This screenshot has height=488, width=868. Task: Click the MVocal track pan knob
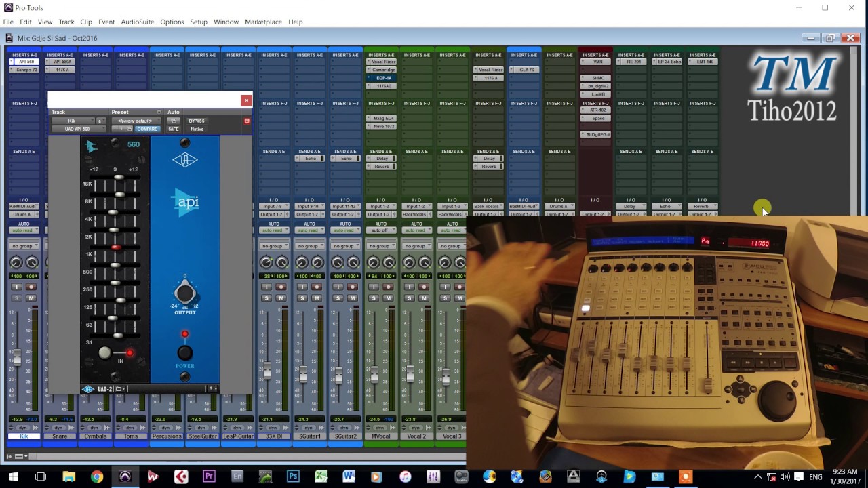click(x=374, y=263)
